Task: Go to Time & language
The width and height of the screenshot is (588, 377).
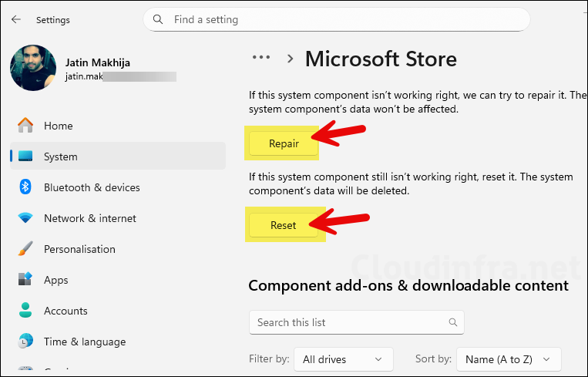Action: pos(118,342)
